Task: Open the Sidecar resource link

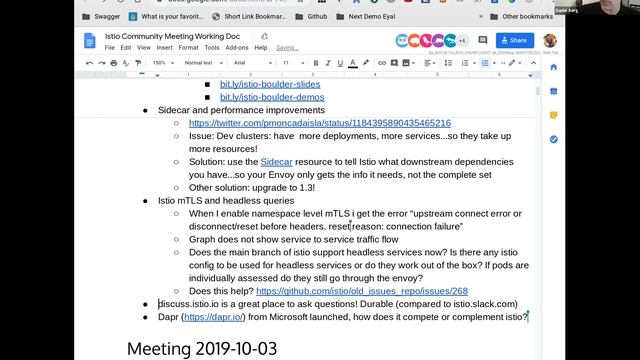Action: 276,162
